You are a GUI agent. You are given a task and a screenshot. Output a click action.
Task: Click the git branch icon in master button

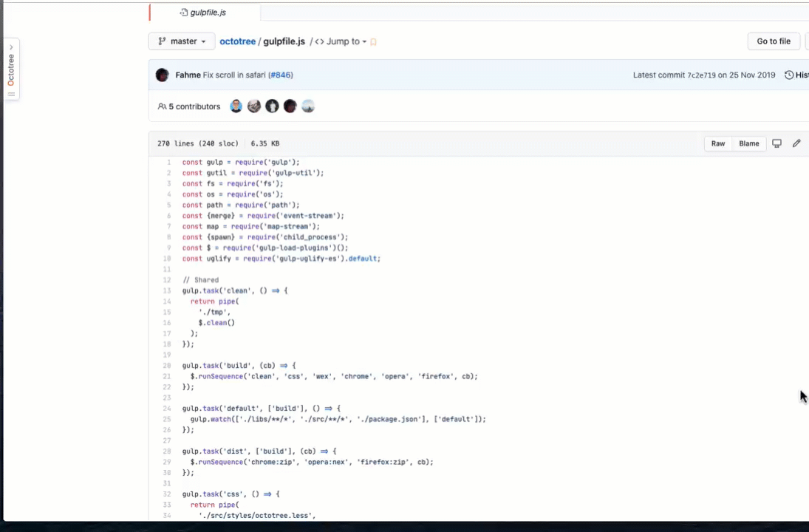point(162,41)
